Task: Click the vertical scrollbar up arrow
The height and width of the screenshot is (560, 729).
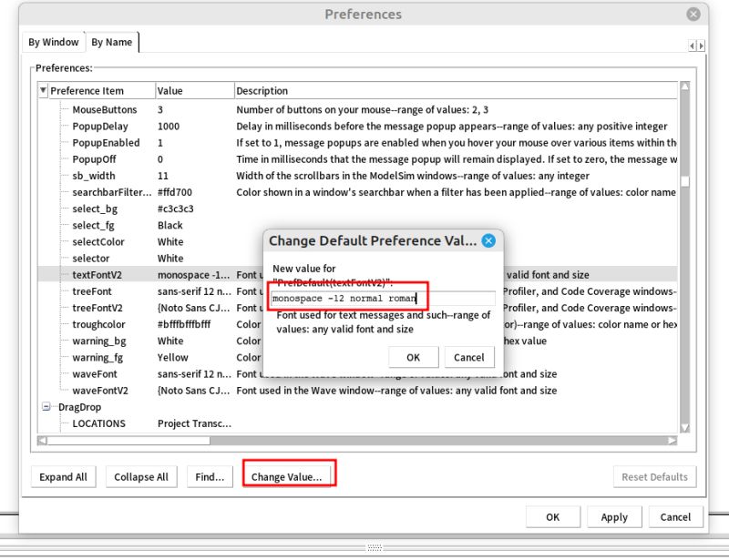Action: (x=685, y=87)
